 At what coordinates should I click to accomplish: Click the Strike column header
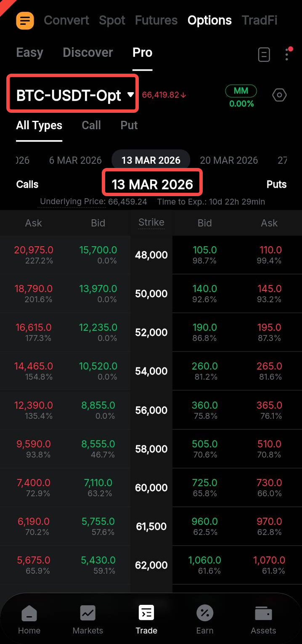(151, 223)
